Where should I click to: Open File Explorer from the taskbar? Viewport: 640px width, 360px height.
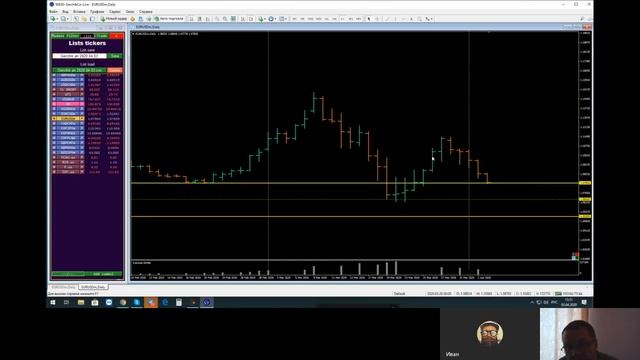point(81,302)
